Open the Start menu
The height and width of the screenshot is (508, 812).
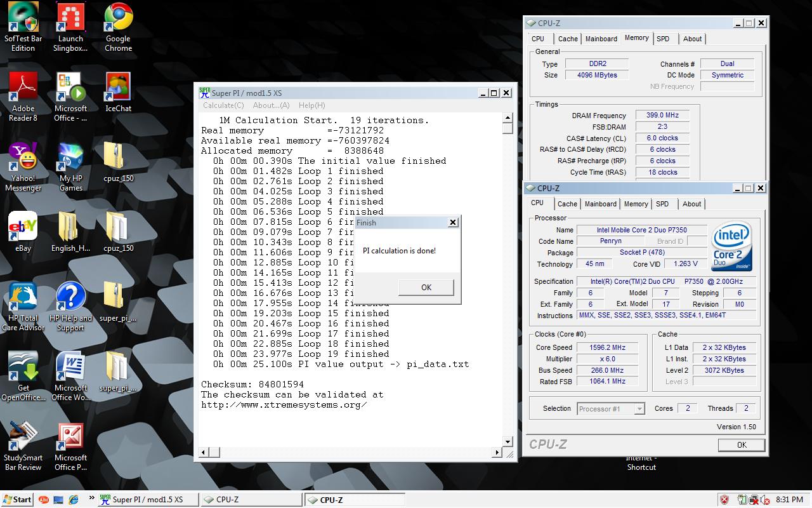click(x=17, y=500)
